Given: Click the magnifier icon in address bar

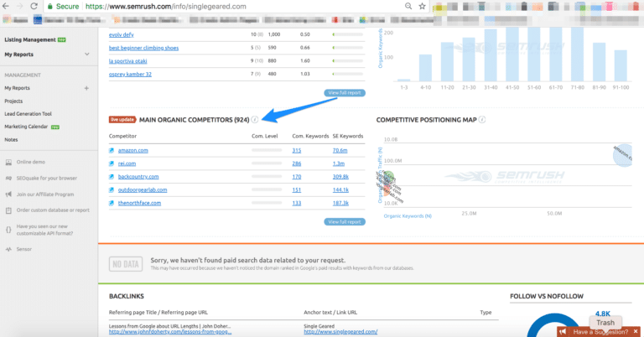Looking at the screenshot, I should pyautogui.click(x=408, y=6).
